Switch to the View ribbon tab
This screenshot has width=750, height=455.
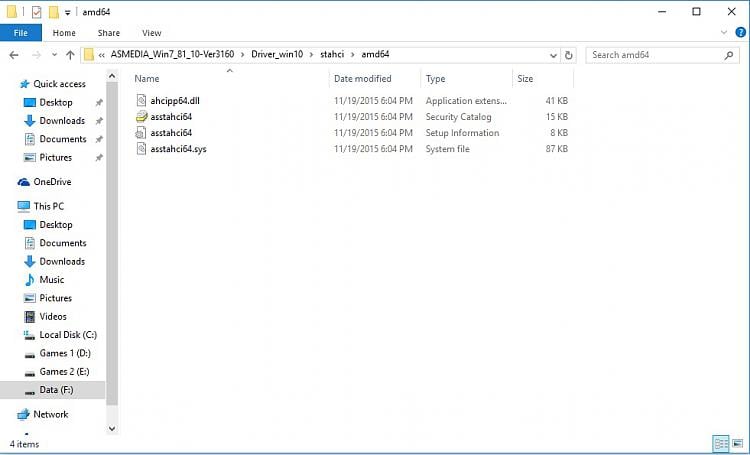[x=152, y=33]
